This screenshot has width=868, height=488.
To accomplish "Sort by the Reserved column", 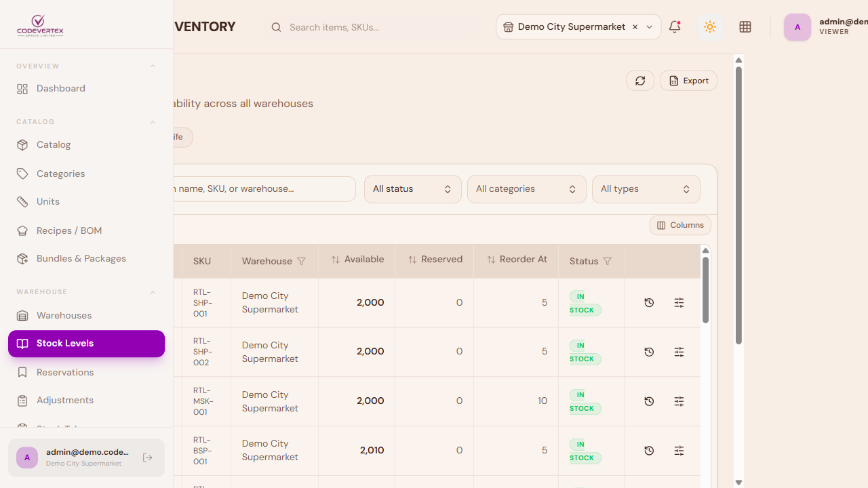I will pos(435,260).
